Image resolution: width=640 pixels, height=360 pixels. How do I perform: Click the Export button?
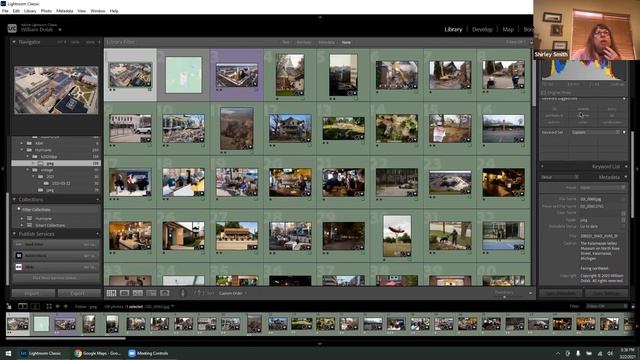pos(78,293)
